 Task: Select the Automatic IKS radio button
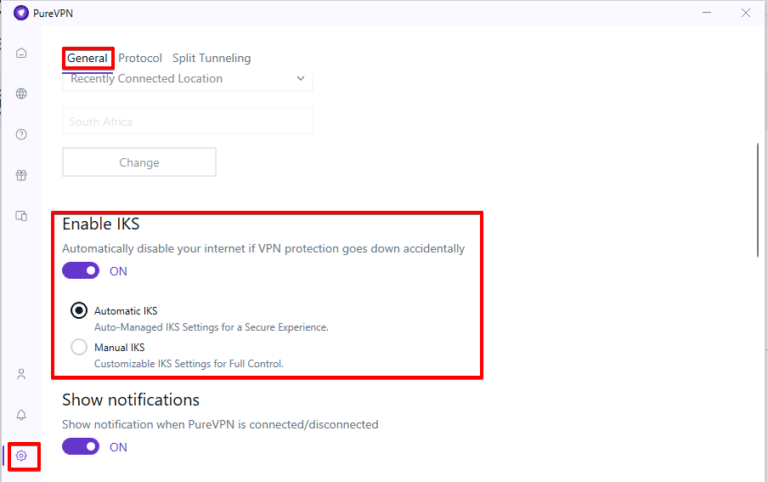click(79, 311)
